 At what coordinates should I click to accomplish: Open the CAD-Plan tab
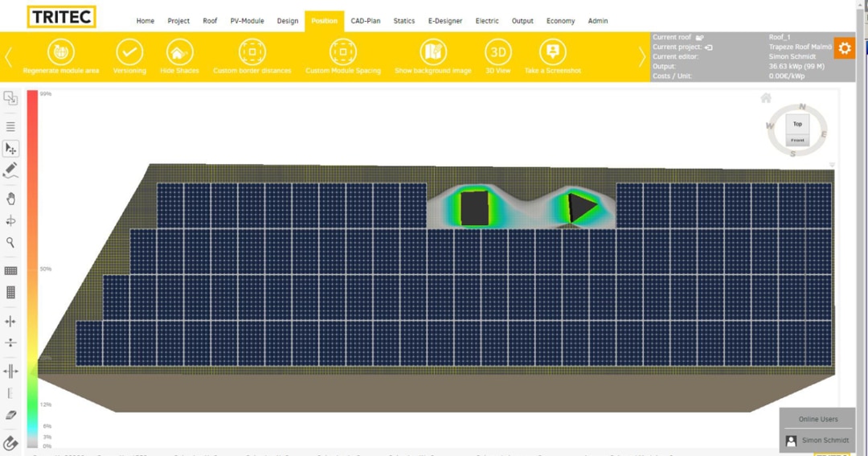[x=366, y=21]
